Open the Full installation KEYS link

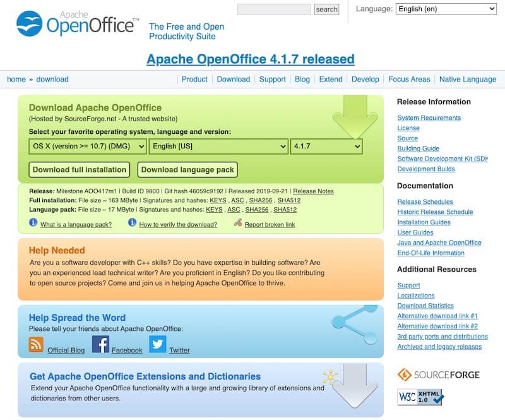(x=218, y=200)
